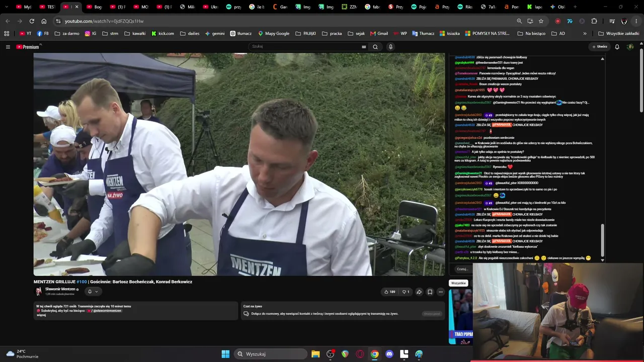
Task: Open Sławomir Mentzen channel avatar
Action: click(x=38, y=291)
